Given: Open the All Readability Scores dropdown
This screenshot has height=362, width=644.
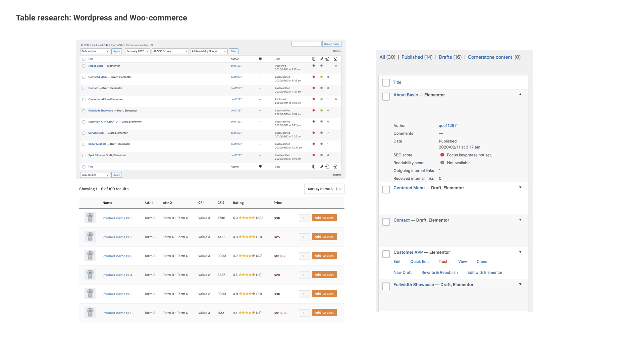Looking at the screenshot, I should coord(209,51).
